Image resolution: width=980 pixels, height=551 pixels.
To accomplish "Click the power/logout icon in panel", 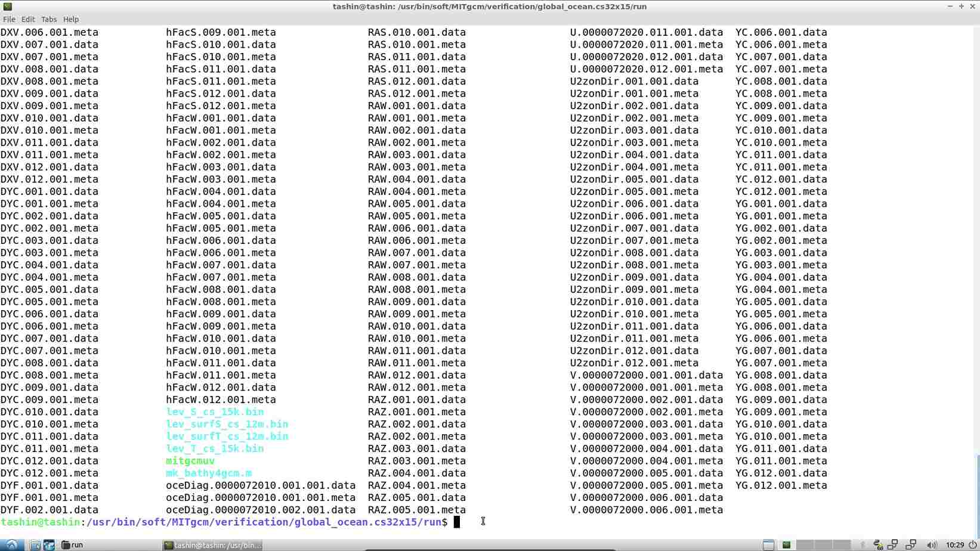I will coord(973,544).
